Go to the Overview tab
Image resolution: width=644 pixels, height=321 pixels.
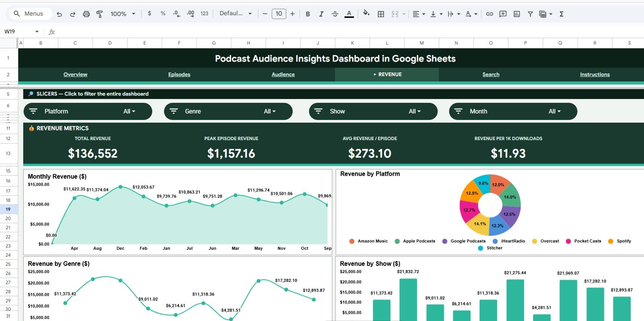(75, 74)
